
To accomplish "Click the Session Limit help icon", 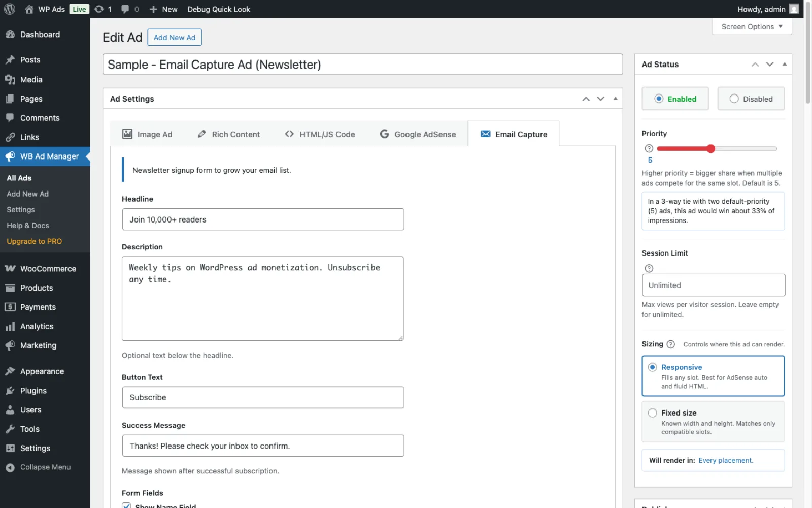I will pos(649,268).
